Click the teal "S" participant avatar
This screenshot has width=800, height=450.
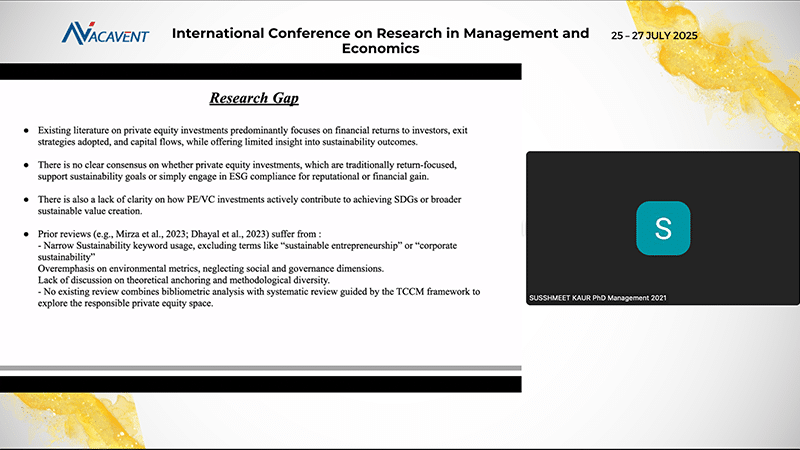click(662, 227)
